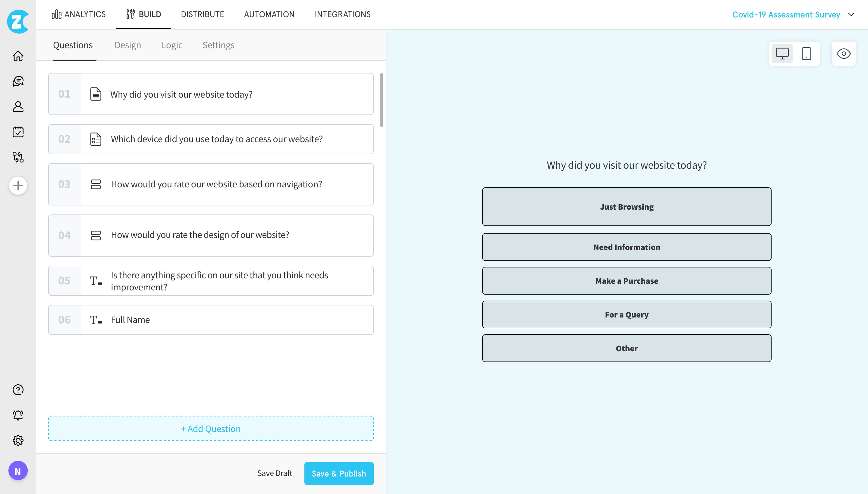Click the Settings tab

[x=218, y=45]
